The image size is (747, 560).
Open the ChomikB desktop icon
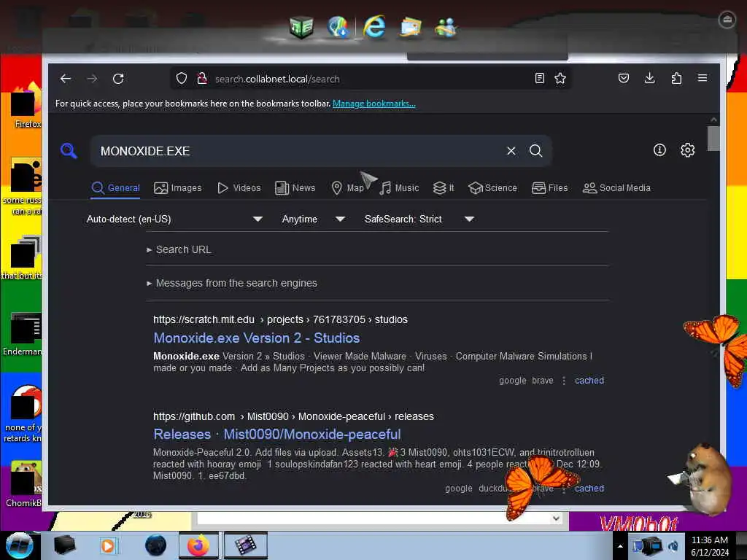(24, 484)
